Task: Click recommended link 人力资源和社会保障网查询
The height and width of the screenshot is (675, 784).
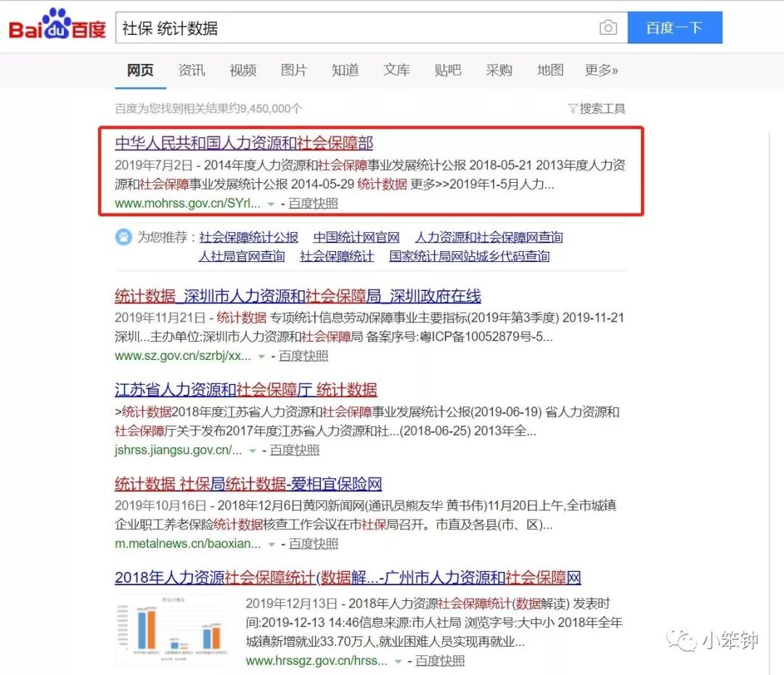Action: 489,237
